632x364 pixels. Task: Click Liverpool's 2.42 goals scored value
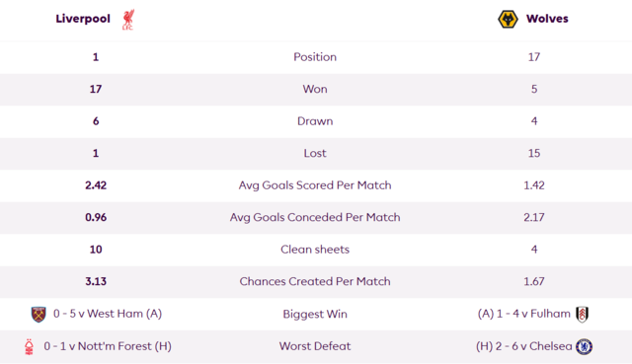96,185
